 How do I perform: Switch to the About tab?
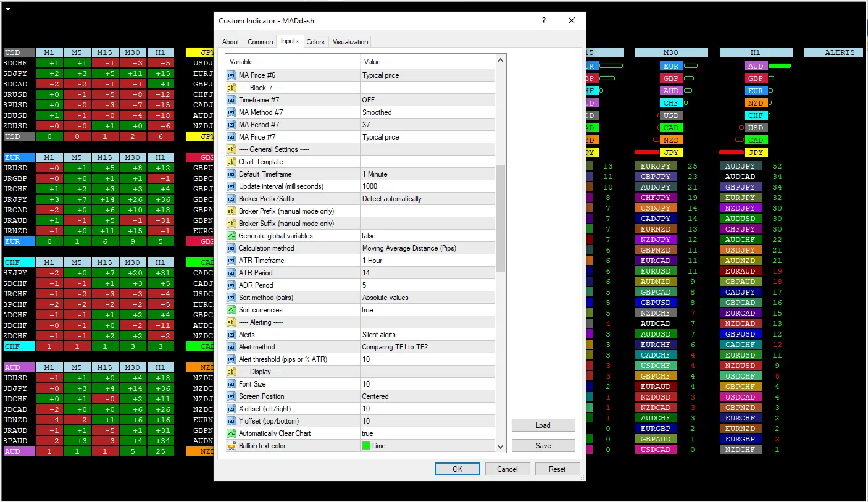(x=231, y=42)
